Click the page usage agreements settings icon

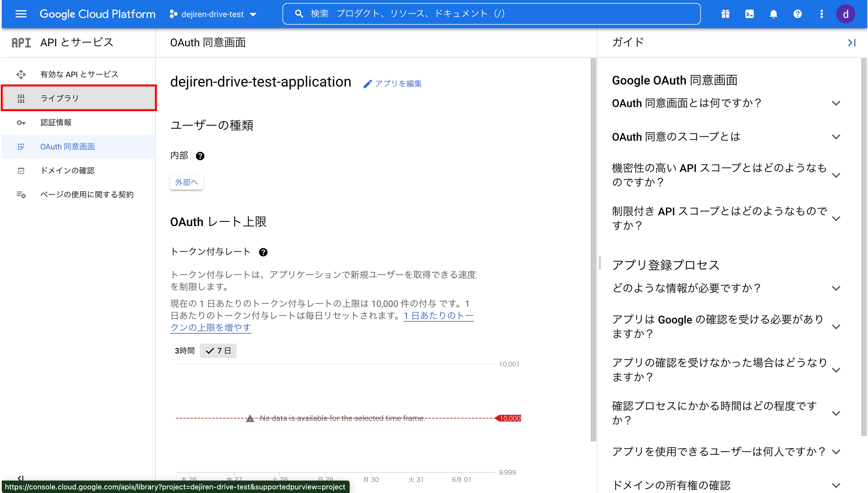(21, 195)
